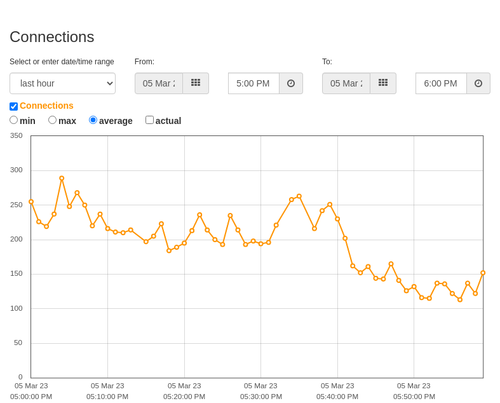Enable the actual checkbox
The image size is (500, 403).
(x=149, y=120)
